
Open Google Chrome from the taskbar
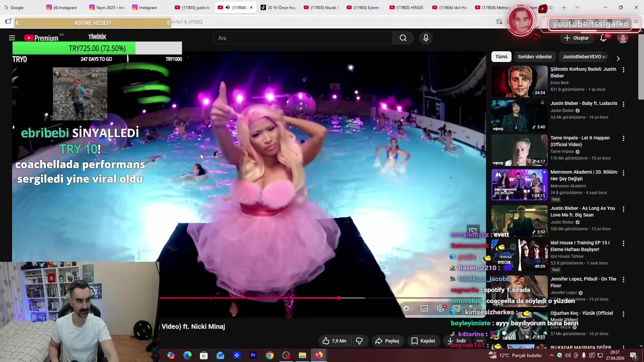tap(270, 355)
